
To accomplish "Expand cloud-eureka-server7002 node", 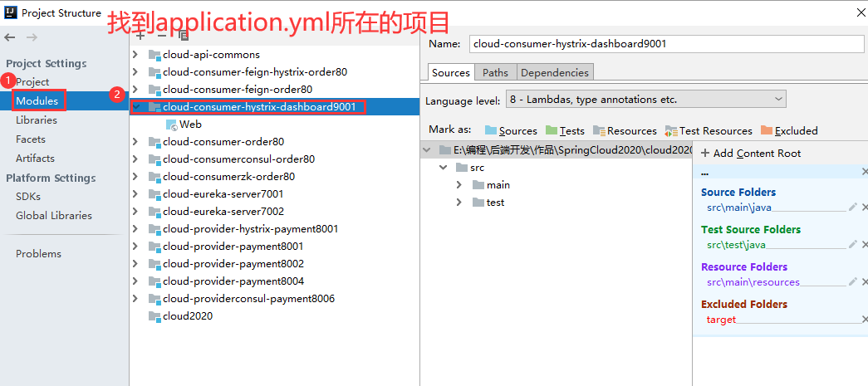I will [135, 211].
